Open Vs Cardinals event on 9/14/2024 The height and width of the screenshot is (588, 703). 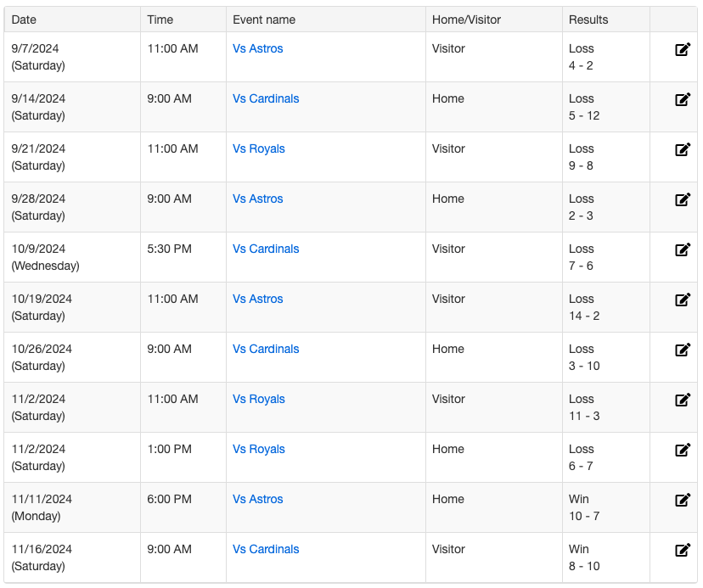[x=266, y=99]
